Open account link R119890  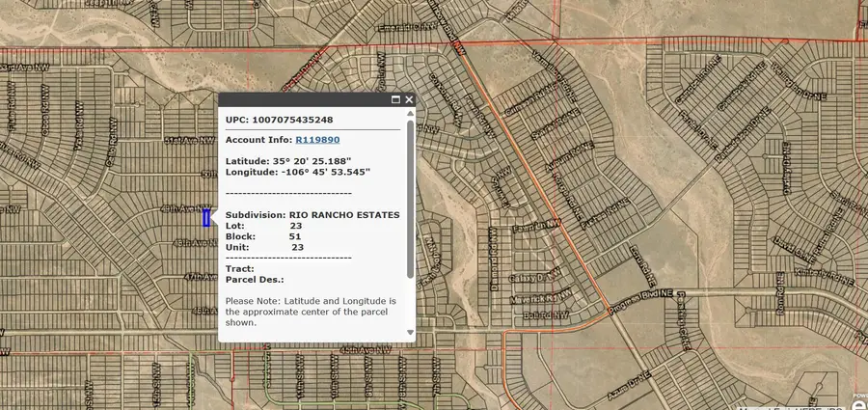(316, 140)
